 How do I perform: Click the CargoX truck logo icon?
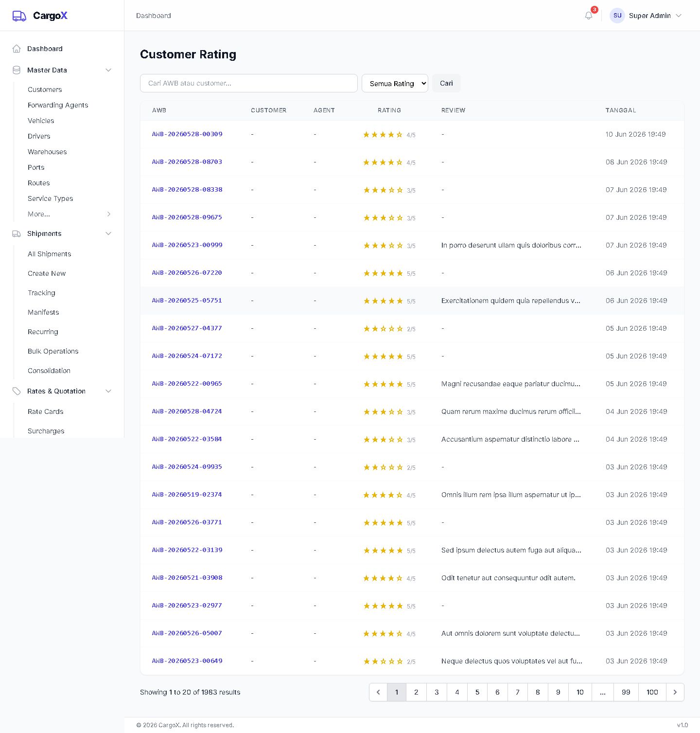pos(19,16)
